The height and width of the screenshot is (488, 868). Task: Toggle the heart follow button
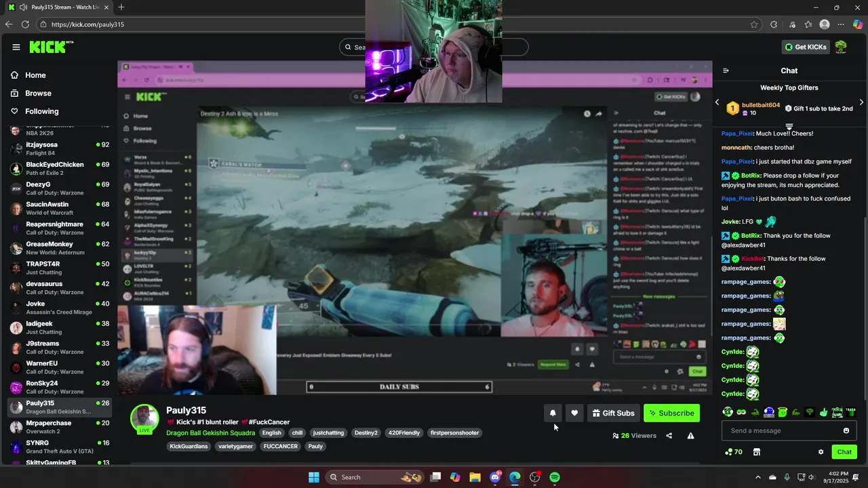tap(574, 413)
